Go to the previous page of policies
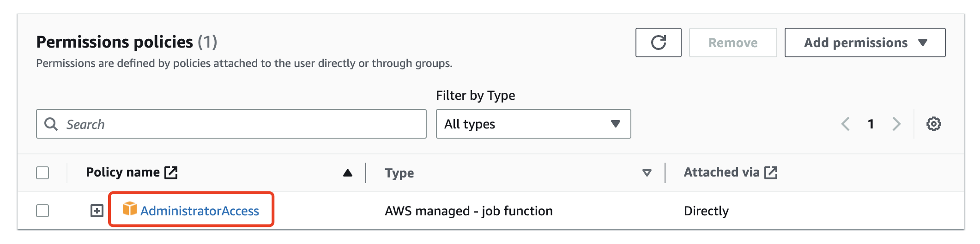This screenshot has height=244, width=980. click(846, 124)
